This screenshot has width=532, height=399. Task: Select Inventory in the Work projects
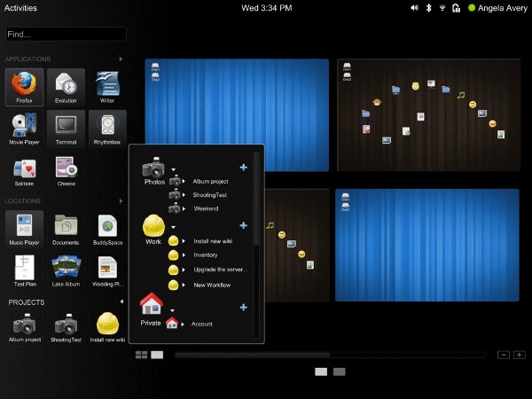click(x=205, y=254)
